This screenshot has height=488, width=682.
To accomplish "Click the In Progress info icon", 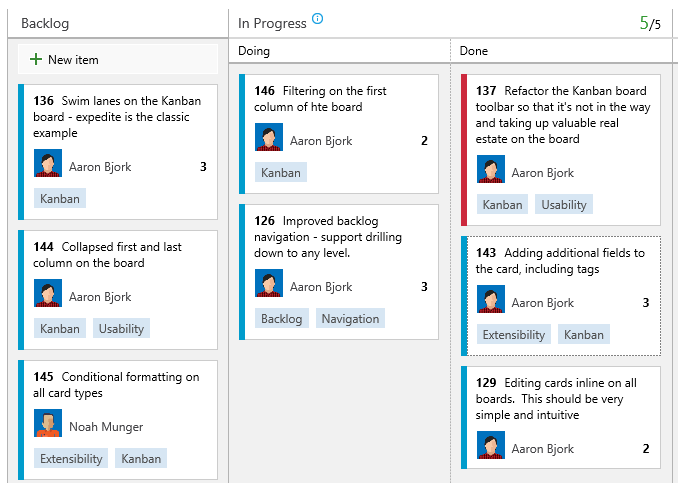I will tap(318, 18).
